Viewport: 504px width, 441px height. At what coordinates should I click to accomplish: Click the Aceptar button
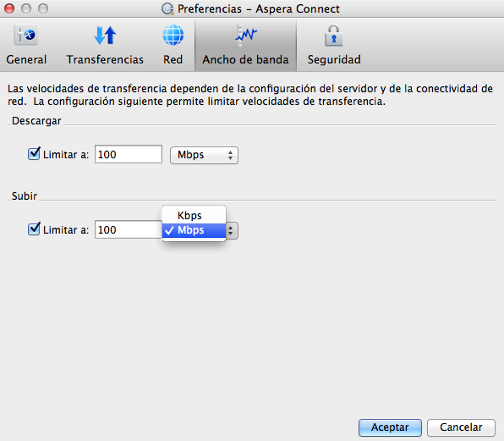tap(390, 427)
